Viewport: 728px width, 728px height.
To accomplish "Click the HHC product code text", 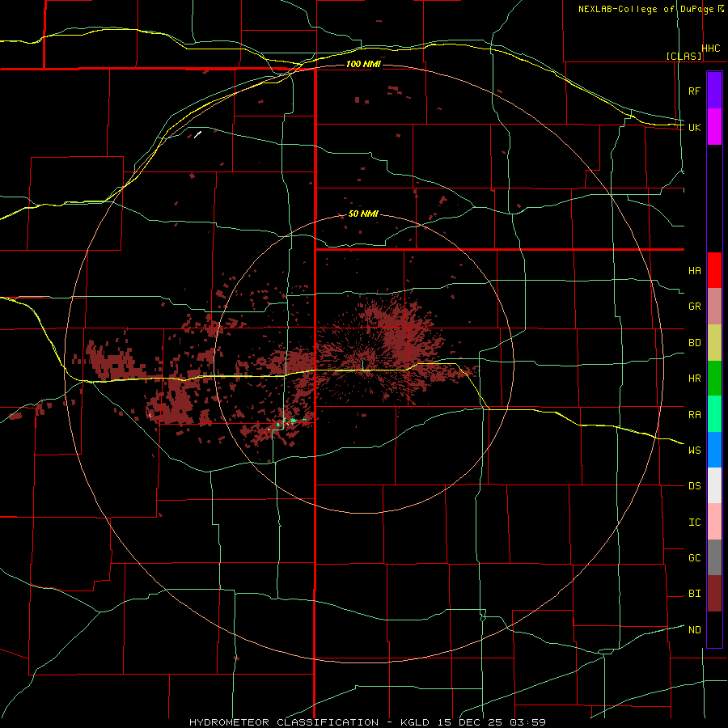I will pos(711,49).
